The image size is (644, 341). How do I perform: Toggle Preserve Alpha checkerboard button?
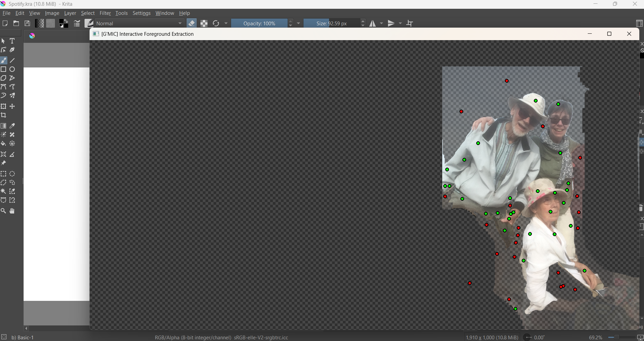click(x=204, y=24)
